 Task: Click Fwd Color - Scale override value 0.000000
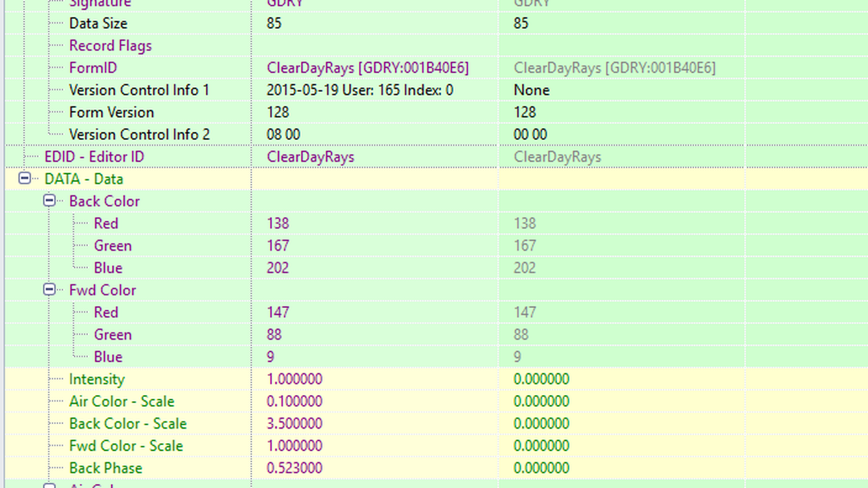coord(541,446)
